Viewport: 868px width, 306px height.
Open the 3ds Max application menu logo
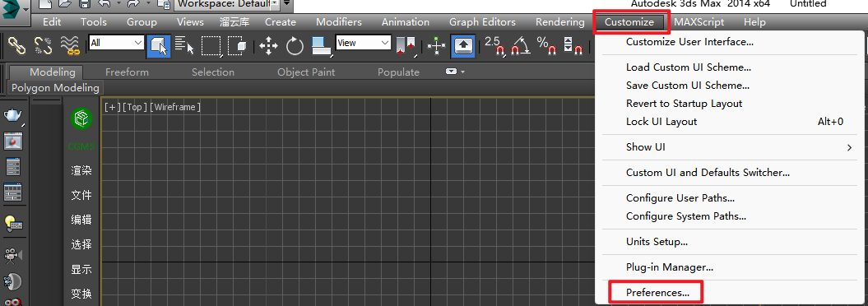14,13
